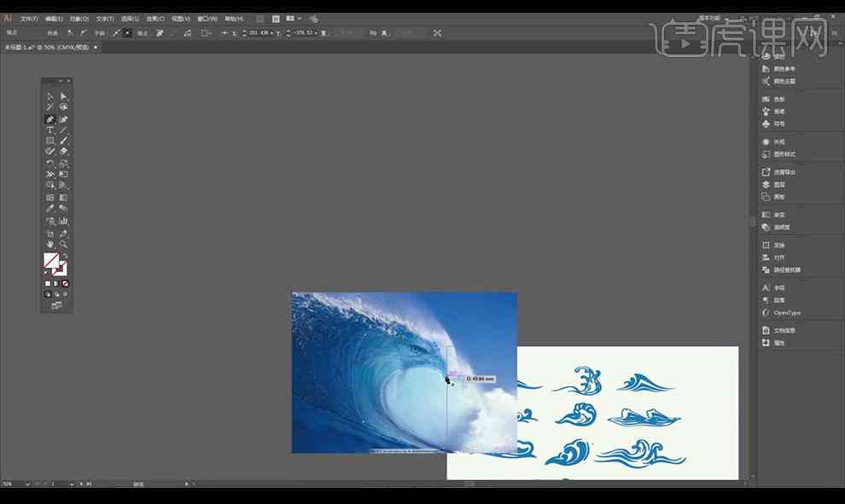Expand the arrange documents dropdown arrow
Image resolution: width=845 pixels, height=504 pixels.
point(300,18)
